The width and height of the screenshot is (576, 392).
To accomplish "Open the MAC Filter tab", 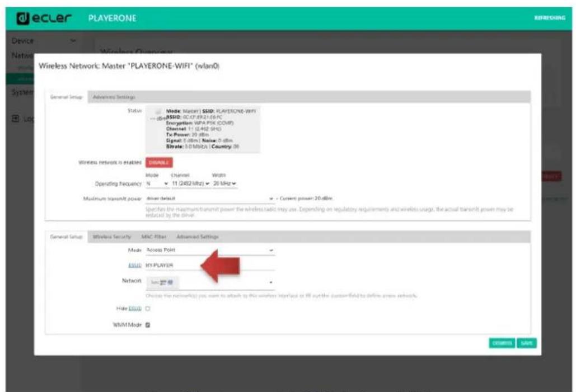I will point(153,237).
